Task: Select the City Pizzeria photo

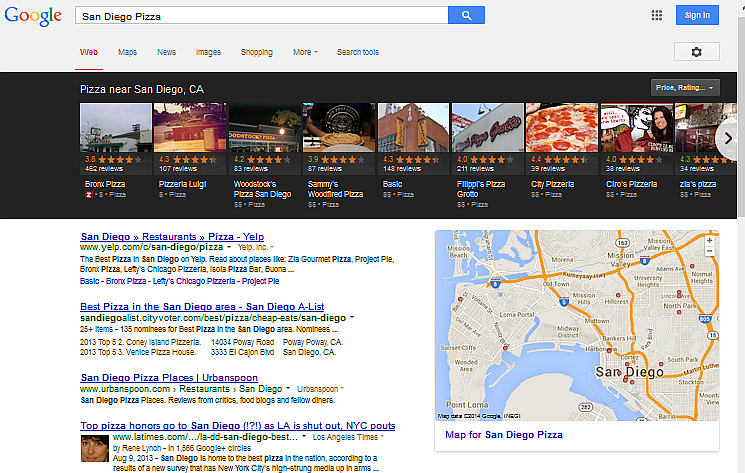Action: tap(562, 128)
